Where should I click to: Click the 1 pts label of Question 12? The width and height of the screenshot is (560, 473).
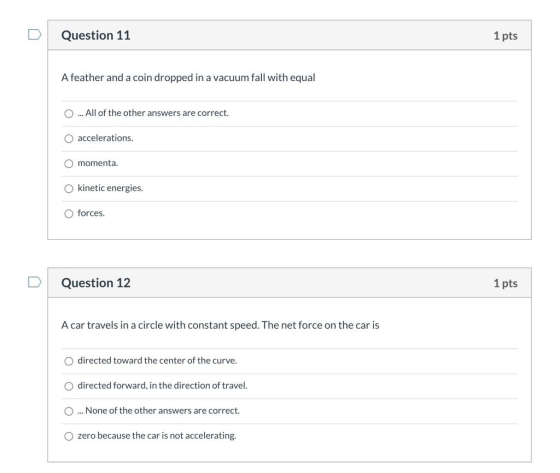pyautogui.click(x=505, y=283)
